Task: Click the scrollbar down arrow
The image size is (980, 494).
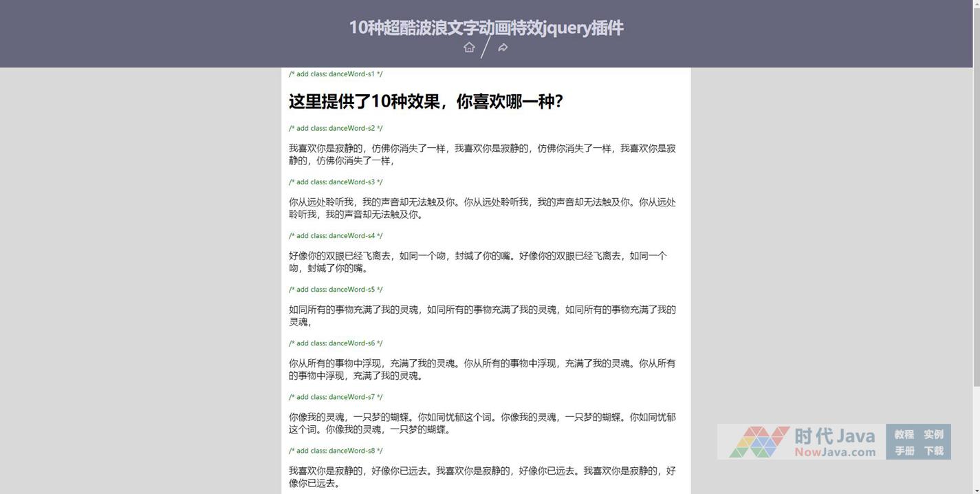Action: point(976,488)
